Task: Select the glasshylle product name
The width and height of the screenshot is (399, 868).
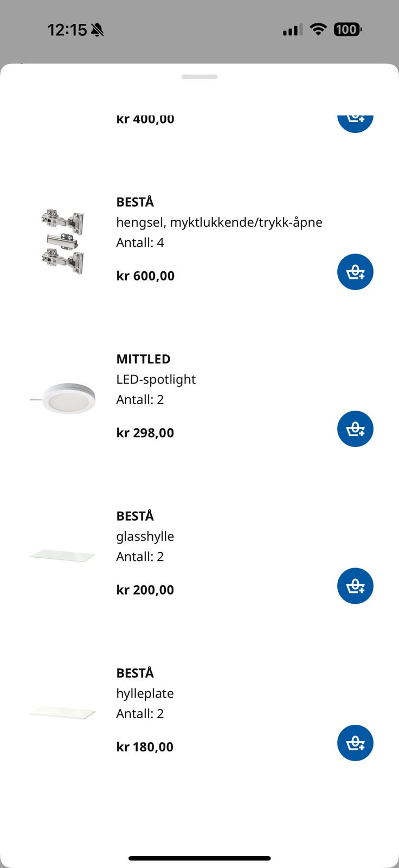Action: coord(145,537)
